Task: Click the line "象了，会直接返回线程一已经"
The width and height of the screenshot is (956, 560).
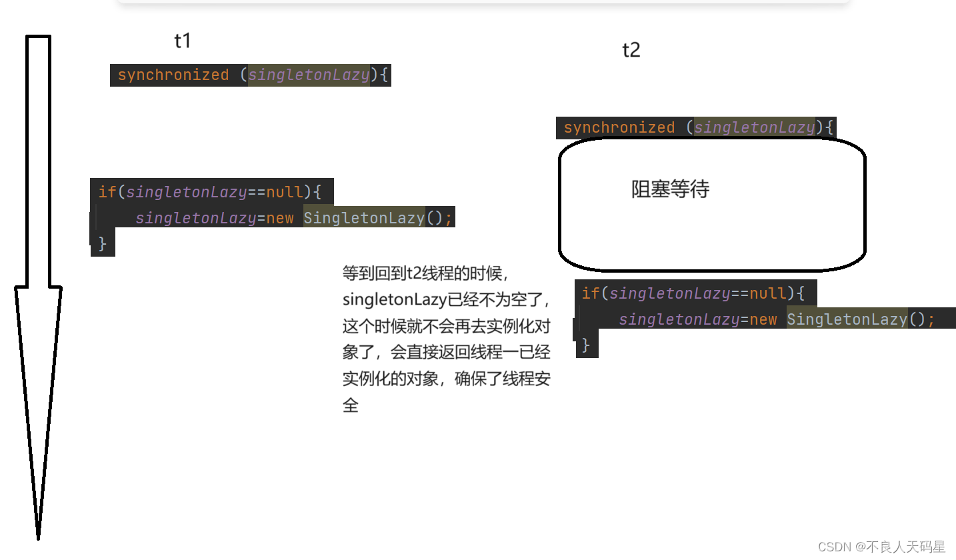Action: click(x=447, y=353)
